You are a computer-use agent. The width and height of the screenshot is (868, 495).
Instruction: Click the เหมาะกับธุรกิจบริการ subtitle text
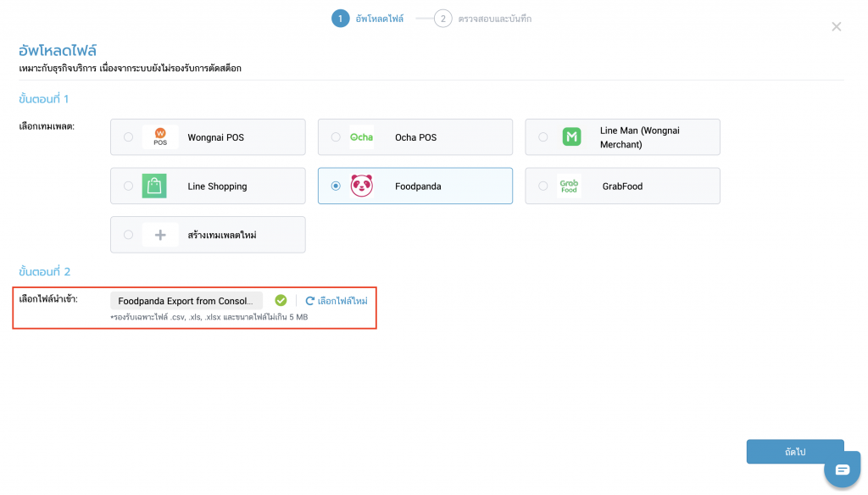click(130, 68)
